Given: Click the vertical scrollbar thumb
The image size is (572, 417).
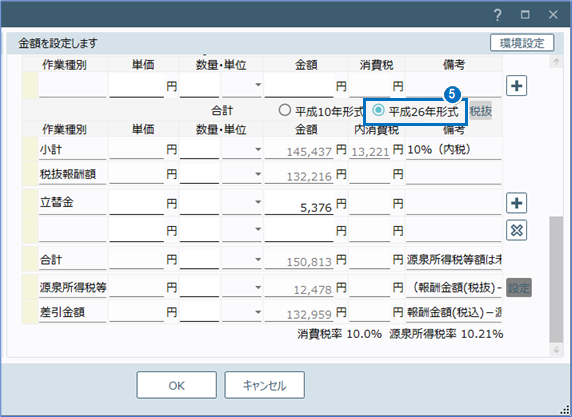Looking at the screenshot, I should [x=556, y=279].
